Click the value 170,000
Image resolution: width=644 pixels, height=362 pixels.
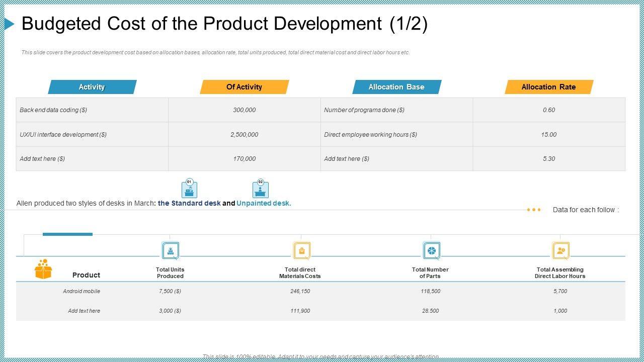[x=245, y=159]
